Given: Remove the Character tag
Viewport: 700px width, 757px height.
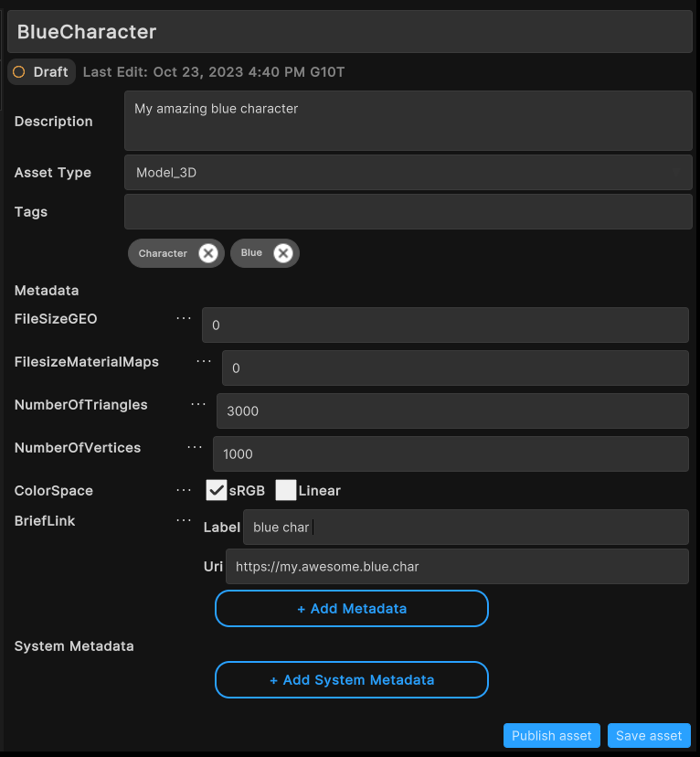Looking at the screenshot, I should pos(207,253).
